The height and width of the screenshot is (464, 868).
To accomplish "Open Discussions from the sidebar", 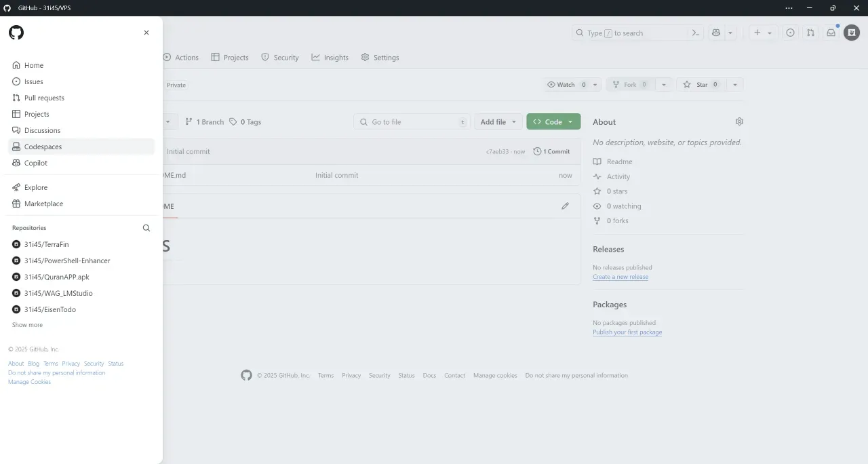I will 81,130.
